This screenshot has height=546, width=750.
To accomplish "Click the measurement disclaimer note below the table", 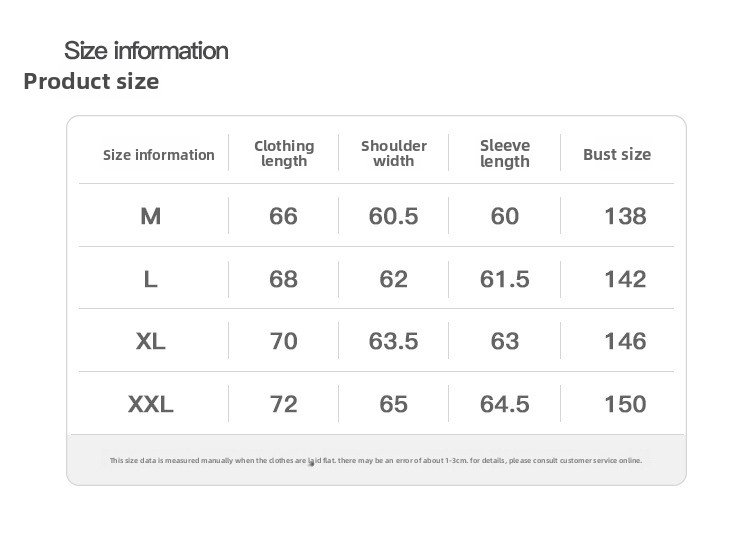I will click(376, 461).
